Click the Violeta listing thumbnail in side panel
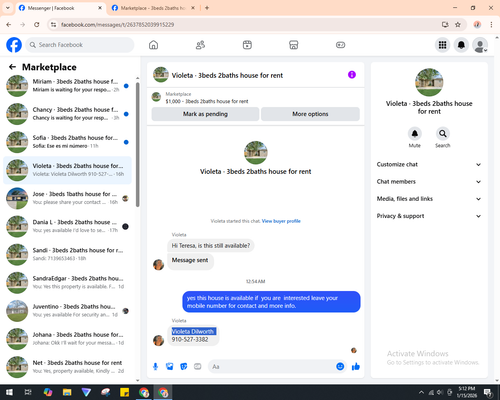 click(x=429, y=82)
